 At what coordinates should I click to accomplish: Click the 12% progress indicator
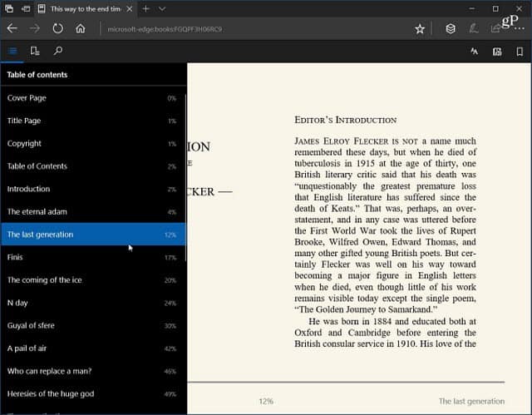point(266,402)
